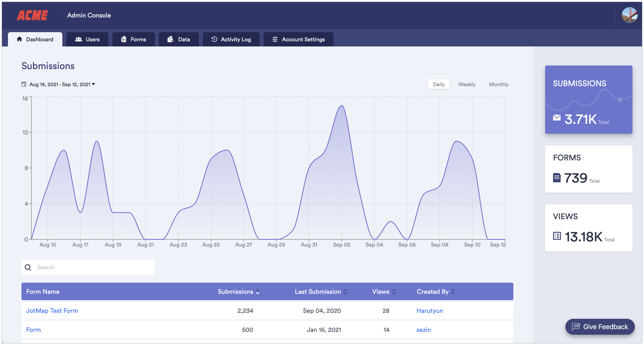The width and height of the screenshot is (644, 345).
Task: Click the document icon in Forms card
Action: click(x=557, y=177)
